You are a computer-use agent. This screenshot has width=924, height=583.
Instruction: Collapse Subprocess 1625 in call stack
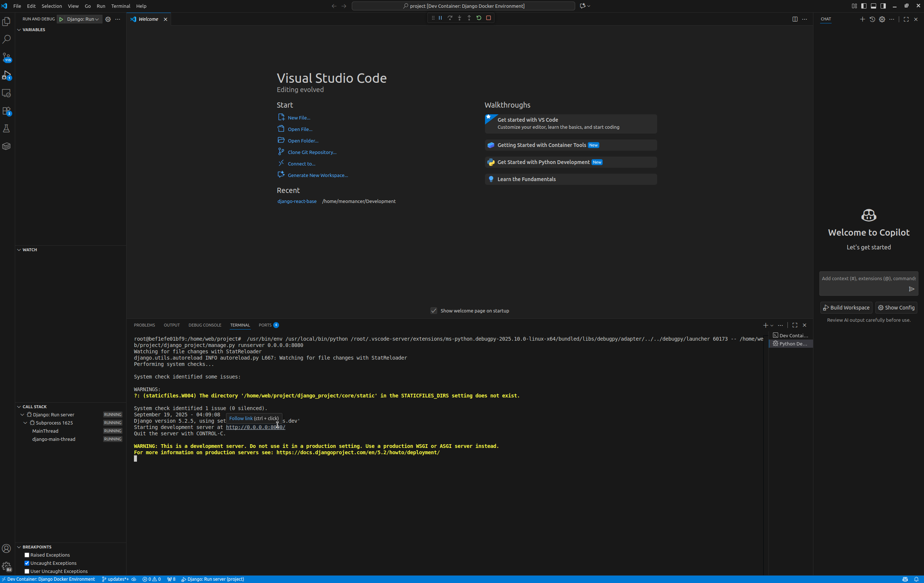coord(25,423)
